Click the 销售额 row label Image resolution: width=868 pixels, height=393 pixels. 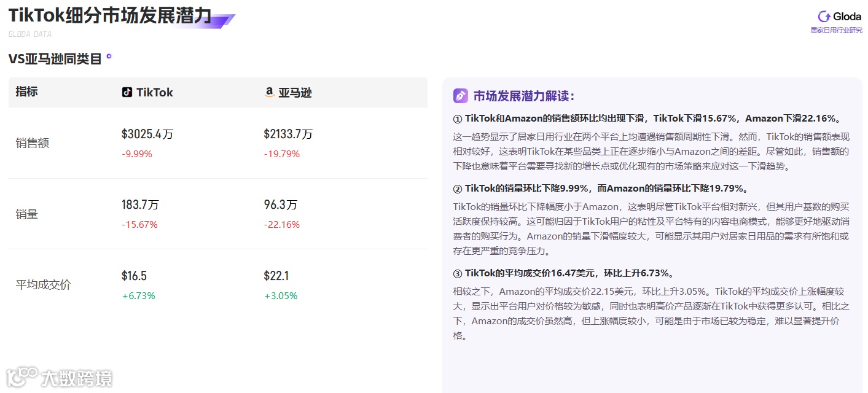(32, 143)
